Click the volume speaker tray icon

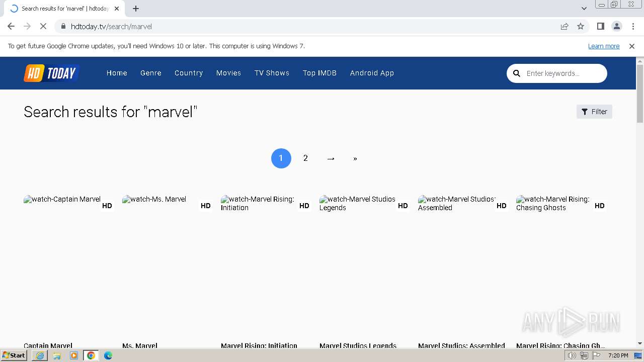click(x=572, y=355)
